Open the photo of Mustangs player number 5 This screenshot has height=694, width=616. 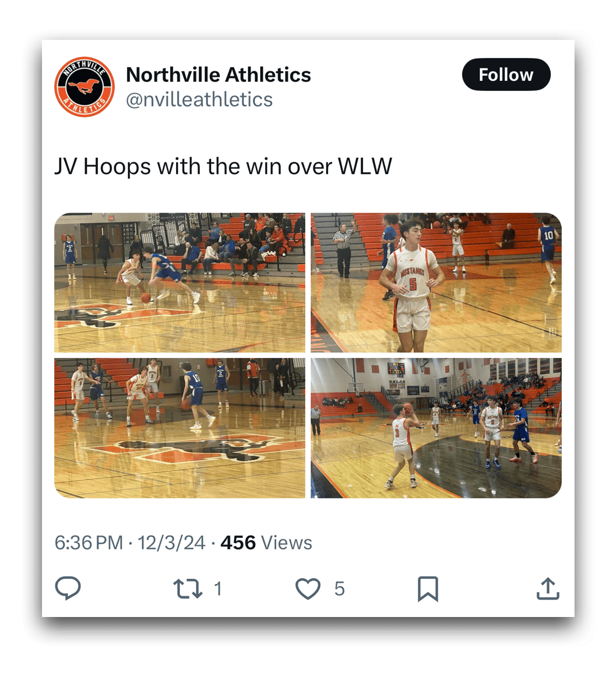436,283
